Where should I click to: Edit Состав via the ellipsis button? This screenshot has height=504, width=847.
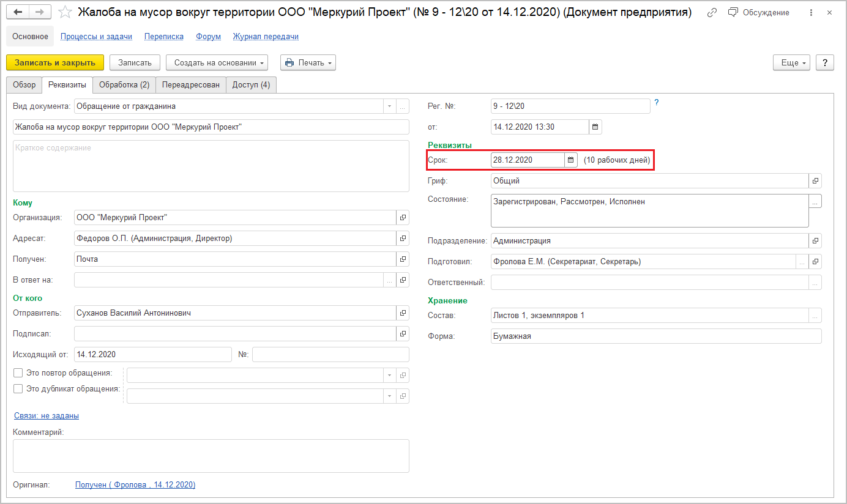815,315
